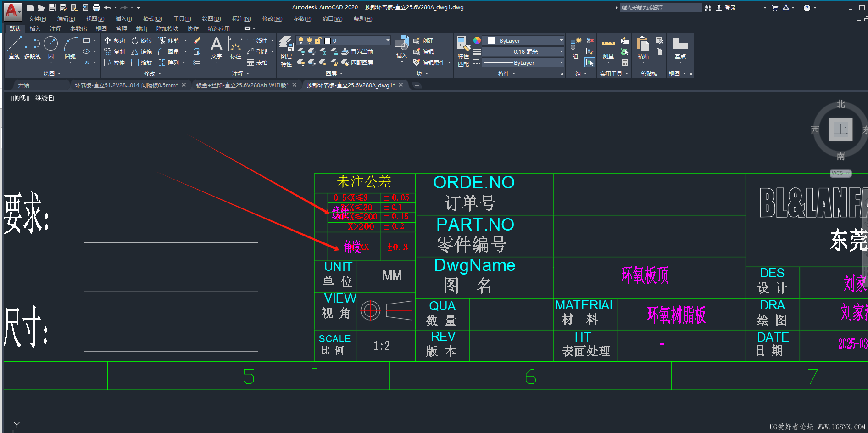Toggle layer 0 lock padlock icon

(318, 40)
